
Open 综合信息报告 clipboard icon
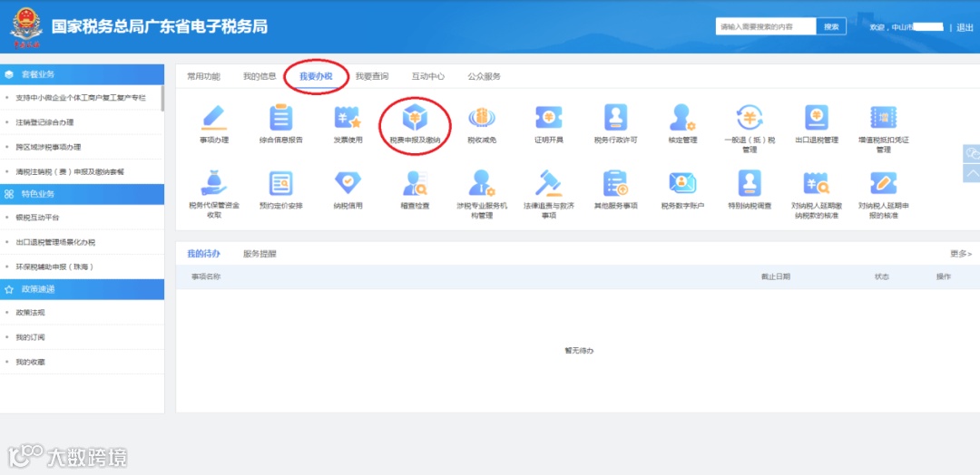[x=280, y=118]
